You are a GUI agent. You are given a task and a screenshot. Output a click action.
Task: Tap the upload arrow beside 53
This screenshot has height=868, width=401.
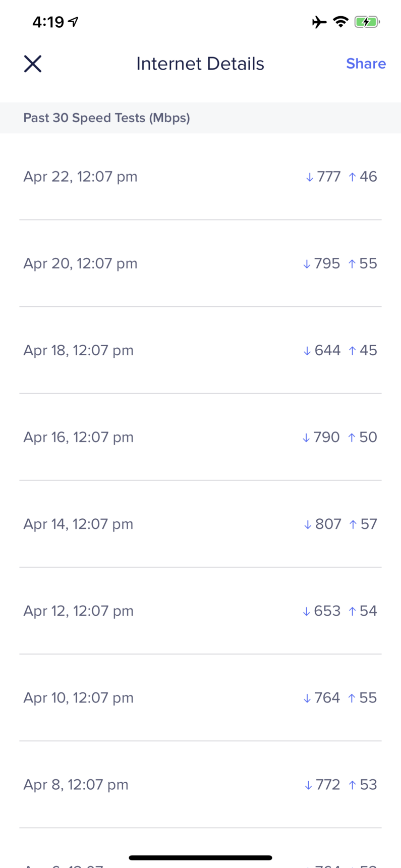tap(353, 785)
